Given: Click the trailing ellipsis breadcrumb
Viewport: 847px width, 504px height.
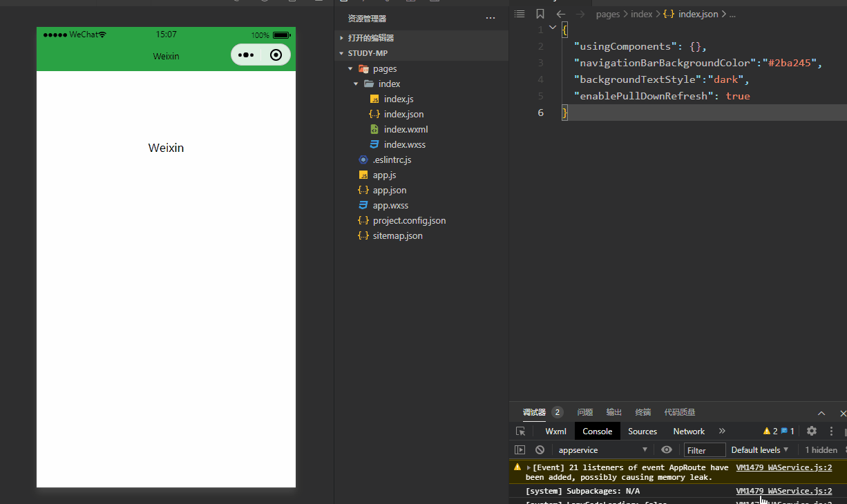Looking at the screenshot, I should (x=732, y=14).
